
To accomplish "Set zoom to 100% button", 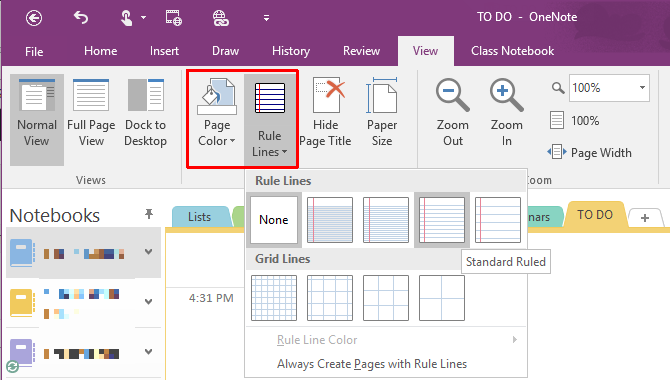I will (575, 121).
